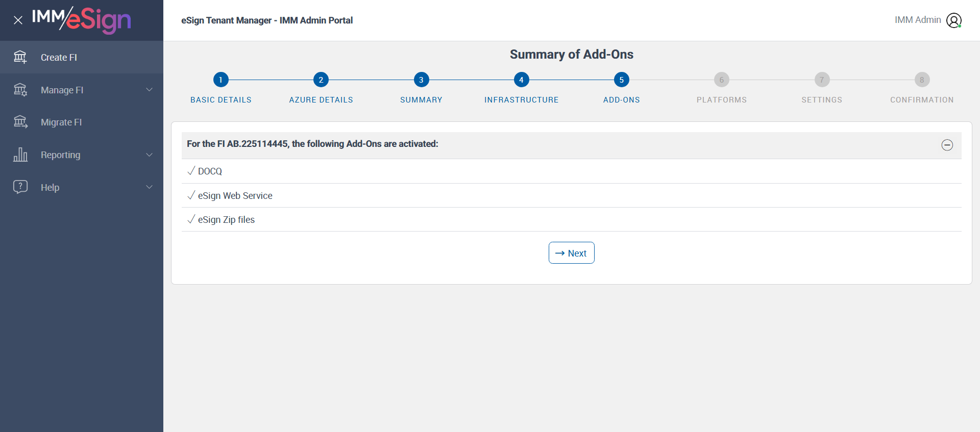Open the Migrate FI menu item

coord(82,122)
